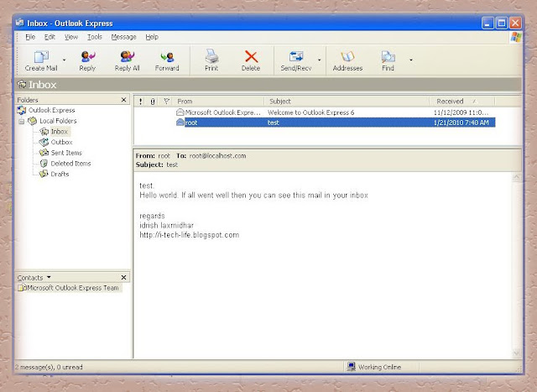The height and width of the screenshot is (392, 537).
Task: Click the Inbox banner icon
Action: click(22, 84)
